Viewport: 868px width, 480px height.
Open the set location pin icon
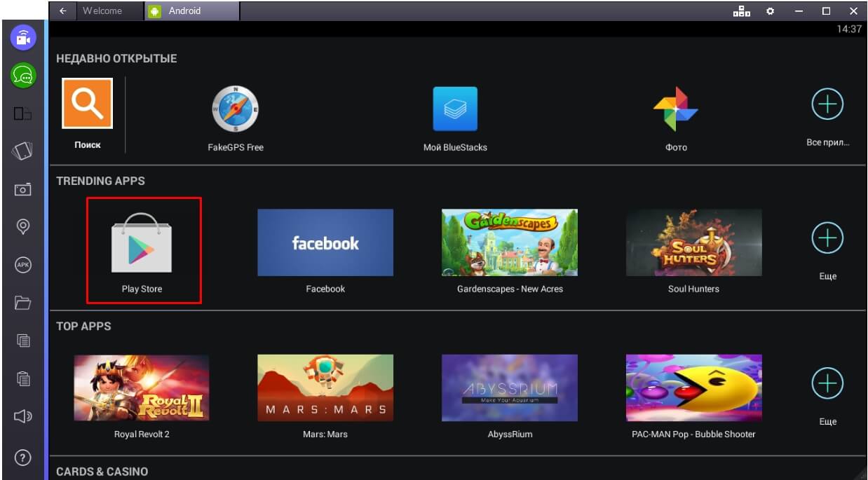point(22,226)
